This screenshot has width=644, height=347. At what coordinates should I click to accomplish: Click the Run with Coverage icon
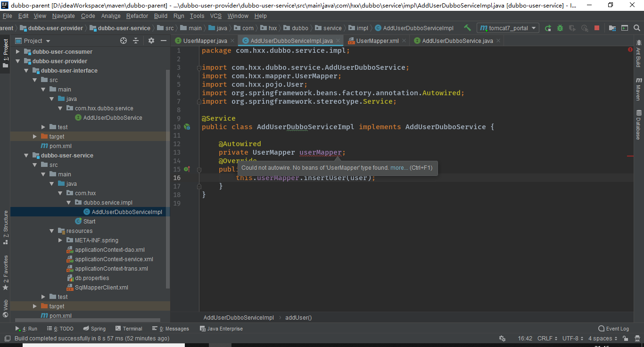572,28
